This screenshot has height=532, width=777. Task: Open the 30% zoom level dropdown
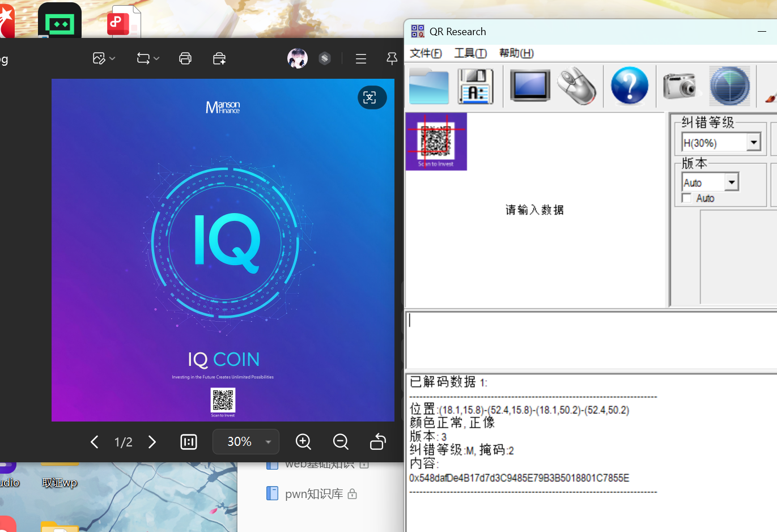click(x=246, y=442)
